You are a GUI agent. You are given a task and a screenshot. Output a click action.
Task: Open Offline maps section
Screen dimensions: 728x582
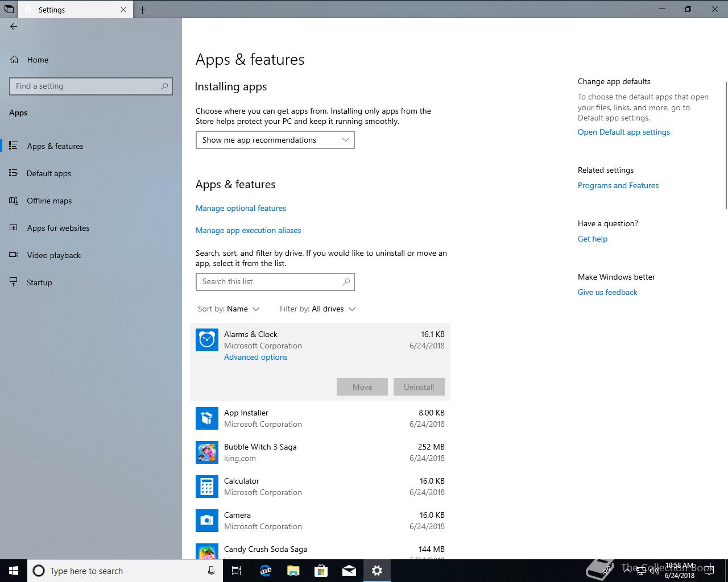(49, 201)
